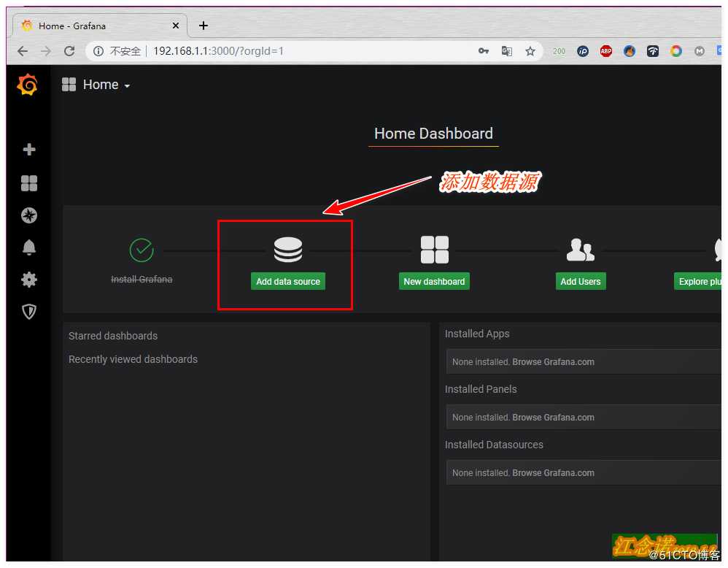Open Browse Grafana.com under Installed Datasources
The width and height of the screenshot is (728, 568).
553,472
